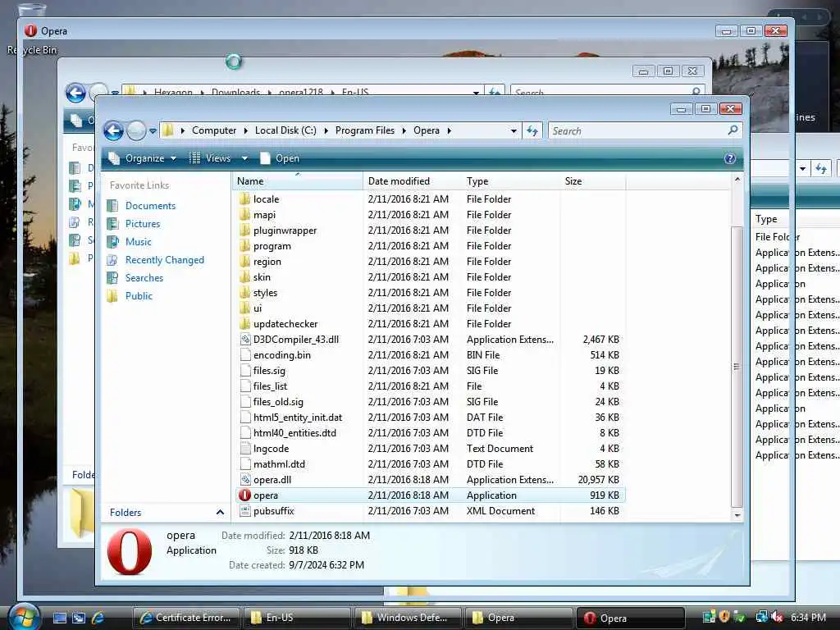
Task: Select the locale folder icon
Action: click(244, 199)
